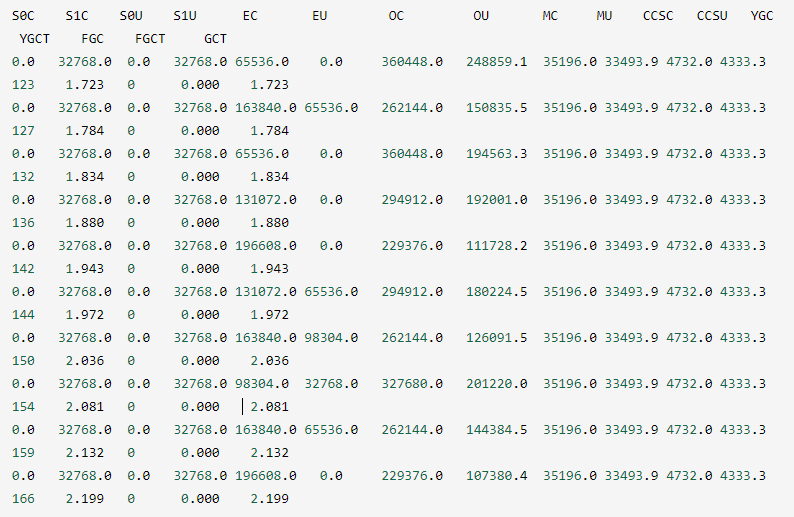Select the OU value 111728.2
The height and width of the screenshot is (517, 794).
click(x=497, y=246)
